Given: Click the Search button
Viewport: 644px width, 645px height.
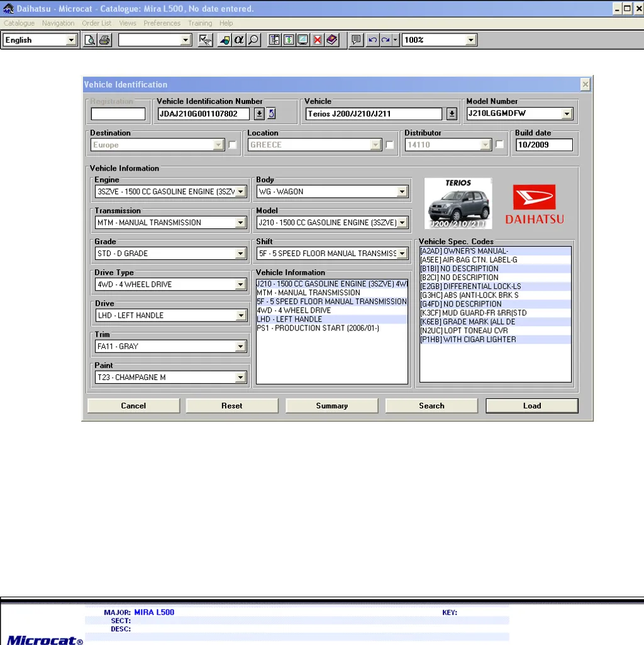Looking at the screenshot, I should tap(431, 406).
